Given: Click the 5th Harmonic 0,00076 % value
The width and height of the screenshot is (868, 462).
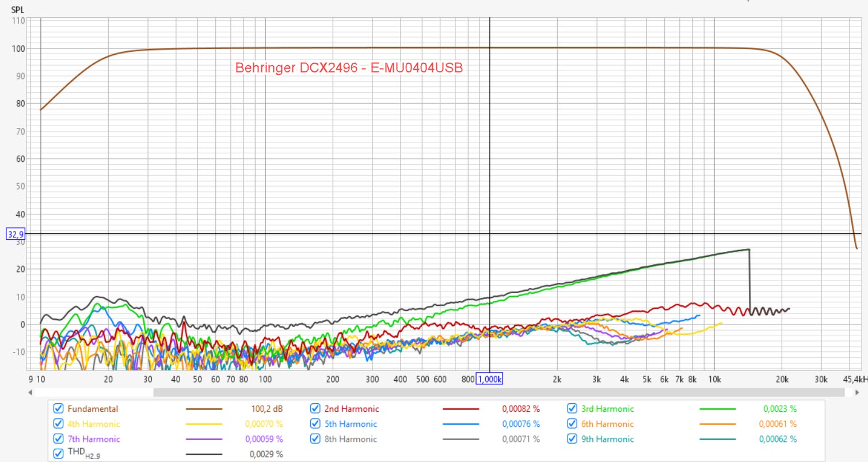Looking at the screenshot, I should 521,424.
